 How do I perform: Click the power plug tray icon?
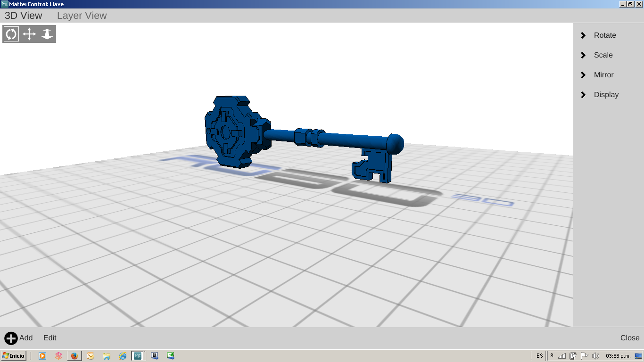coord(573,356)
